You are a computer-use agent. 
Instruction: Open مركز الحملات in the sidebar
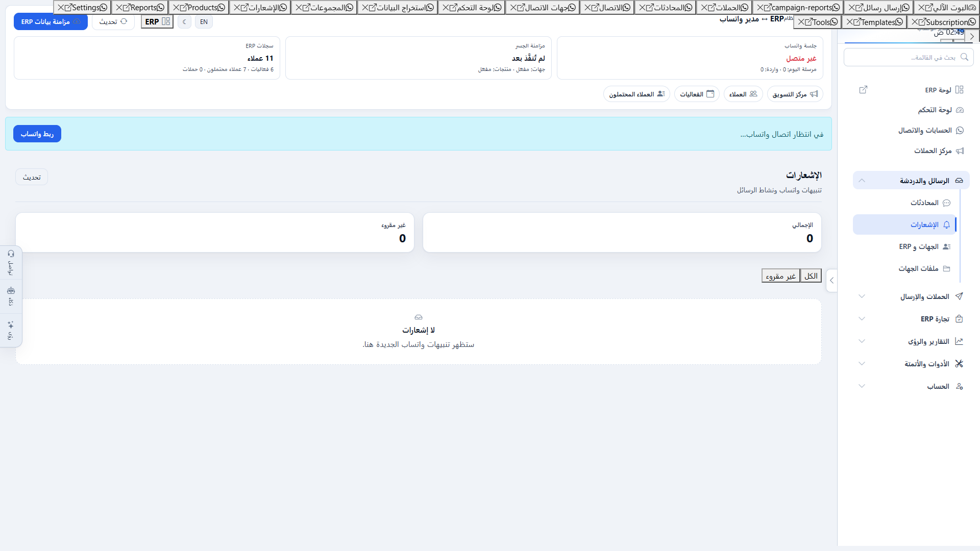coord(911,151)
